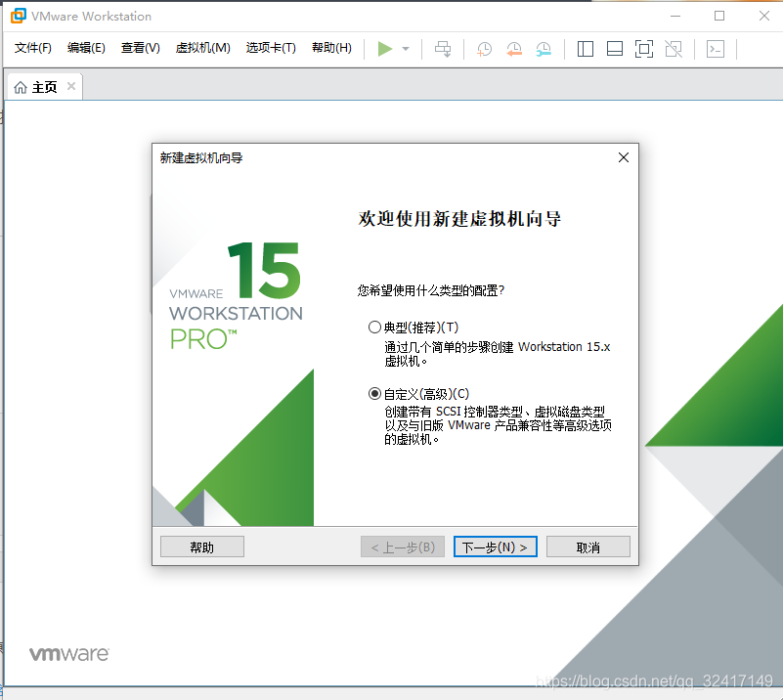Toggle the thumbnail bar layout icon

(615, 49)
